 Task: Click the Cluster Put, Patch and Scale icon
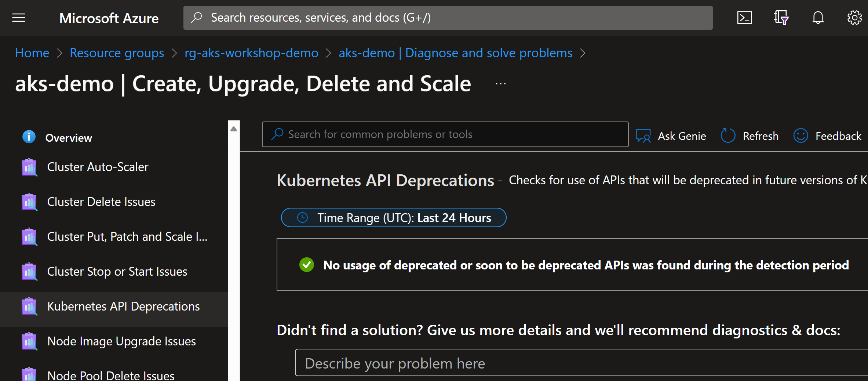[29, 237]
